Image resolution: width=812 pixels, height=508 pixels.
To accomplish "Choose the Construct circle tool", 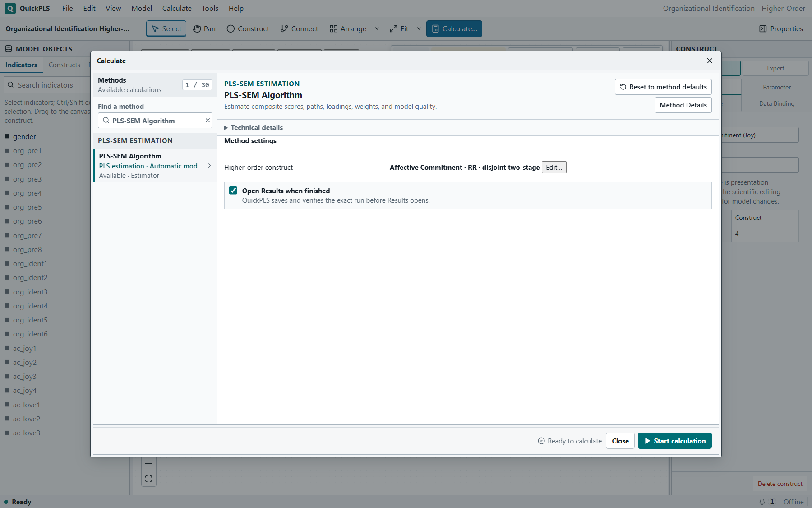I will 248,28.
